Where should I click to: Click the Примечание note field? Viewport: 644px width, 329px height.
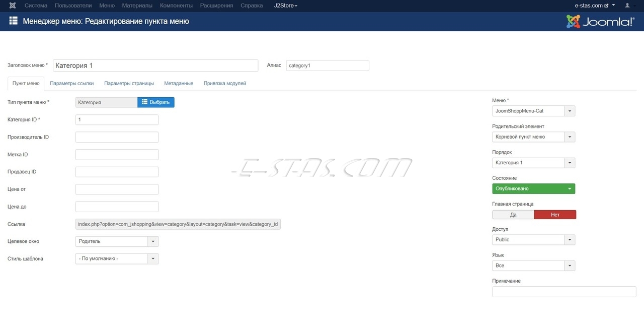tap(564, 292)
